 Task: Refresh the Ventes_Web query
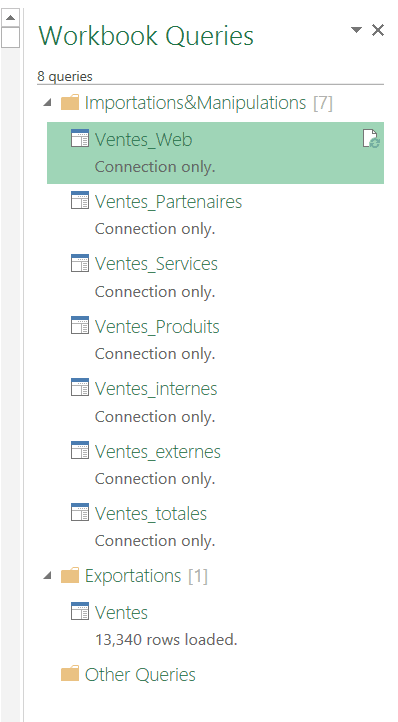click(371, 139)
